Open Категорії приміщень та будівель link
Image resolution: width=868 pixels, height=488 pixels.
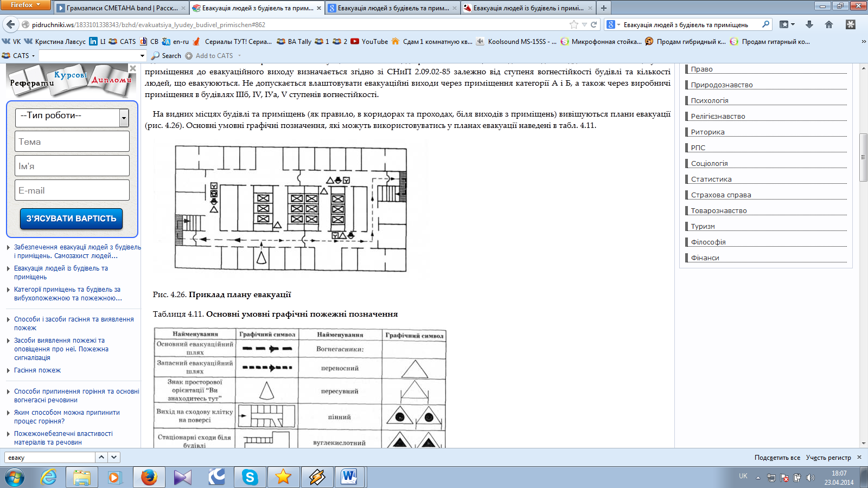(68, 294)
